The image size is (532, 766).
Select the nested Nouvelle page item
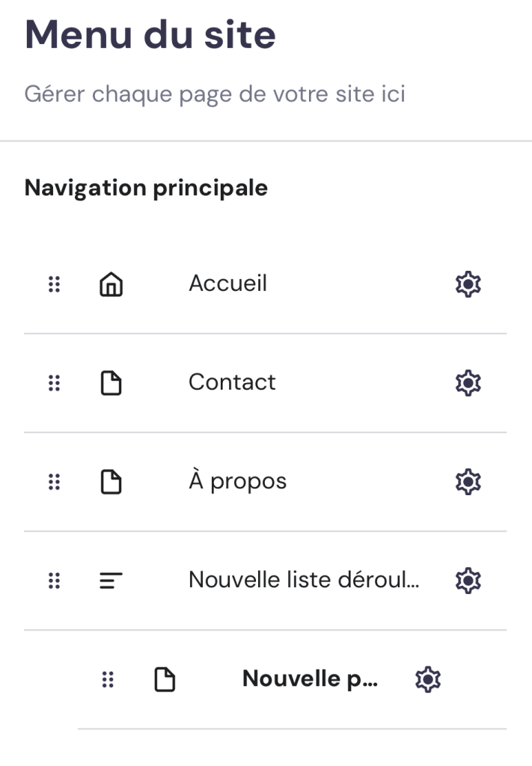[x=310, y=678]
